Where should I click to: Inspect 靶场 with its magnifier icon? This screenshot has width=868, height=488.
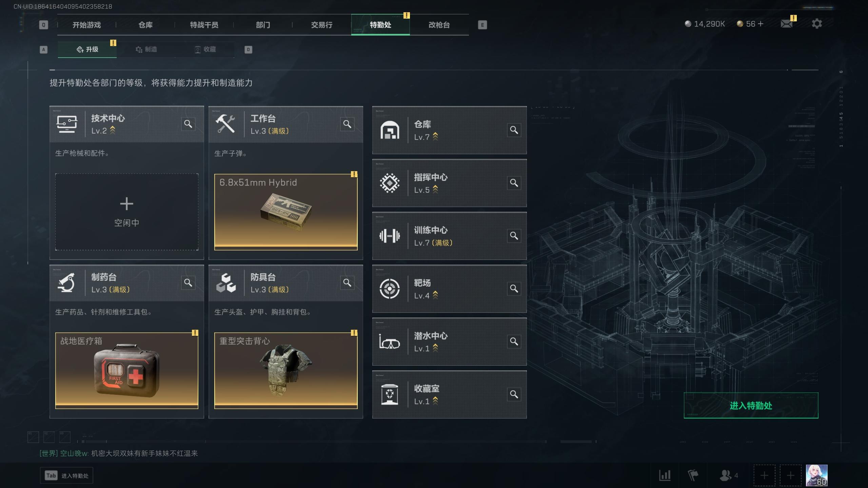tap(514, 289)
